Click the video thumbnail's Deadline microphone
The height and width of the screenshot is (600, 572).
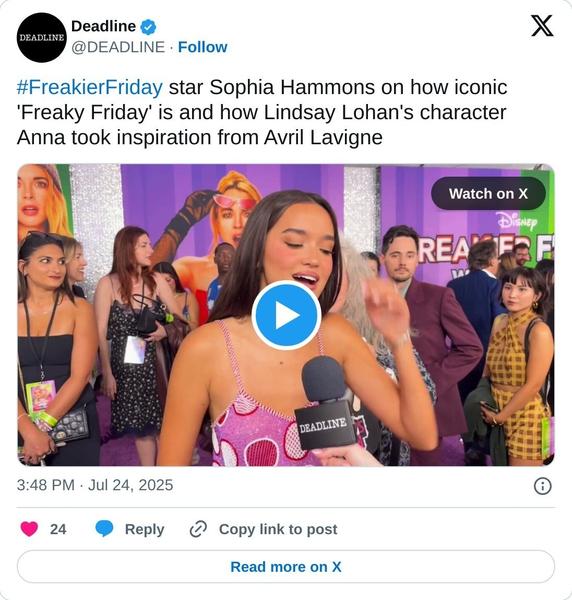point(325,402)
